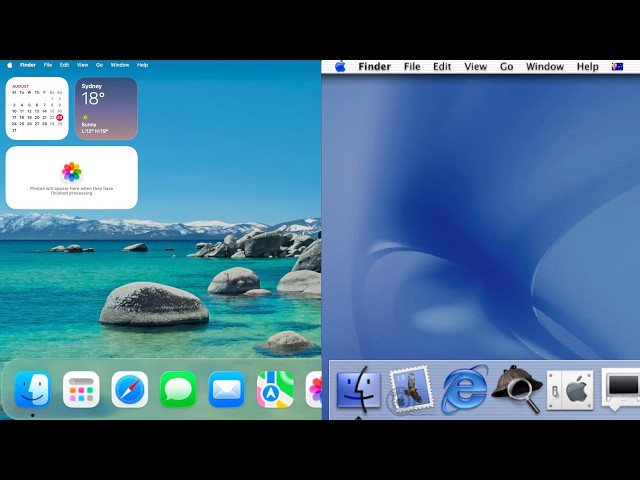640x480 pixels.
Task: Open System Preferences switch icon in classic dock
Action: pos(570,390)
